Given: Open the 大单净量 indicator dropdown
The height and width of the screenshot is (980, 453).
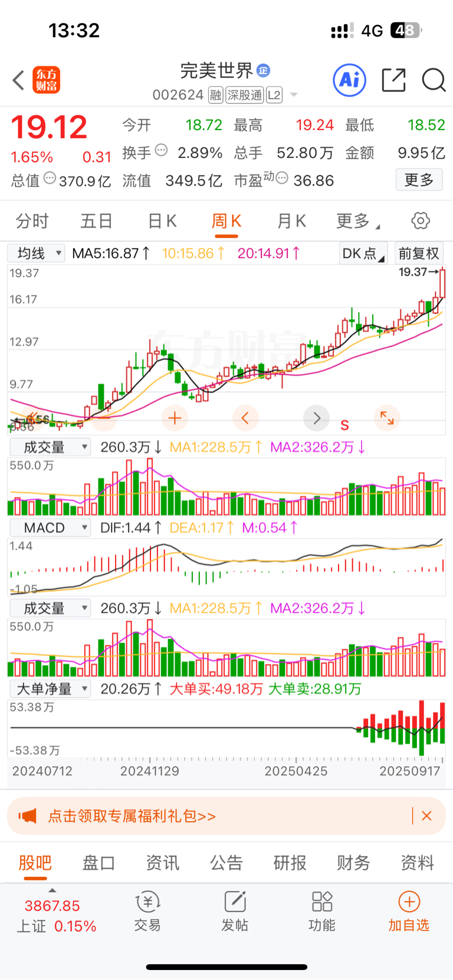Looking at the screenshot, I should click(x=51, y=688).
